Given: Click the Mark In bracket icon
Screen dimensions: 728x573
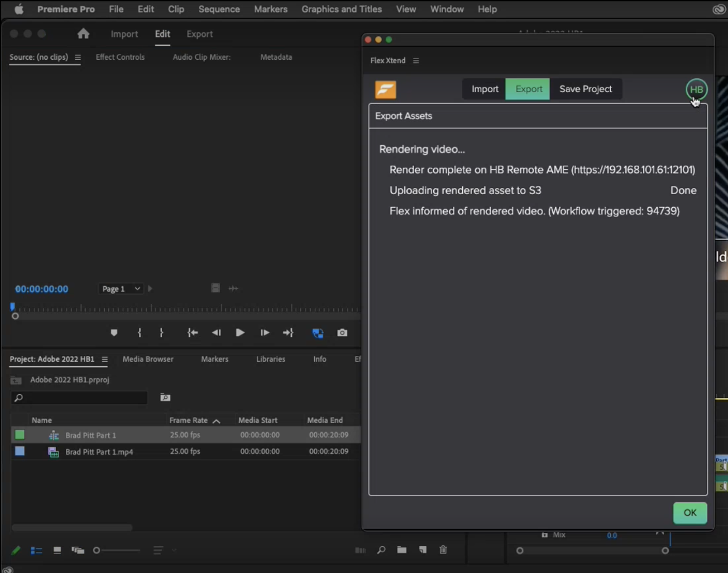Looking at the screenshot, I should tap(139, 333).
